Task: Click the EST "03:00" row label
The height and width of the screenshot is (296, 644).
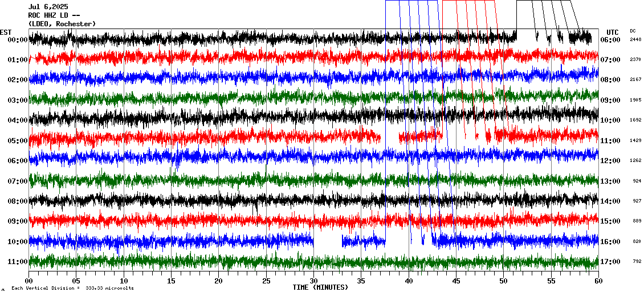Action: pos(17,100)
